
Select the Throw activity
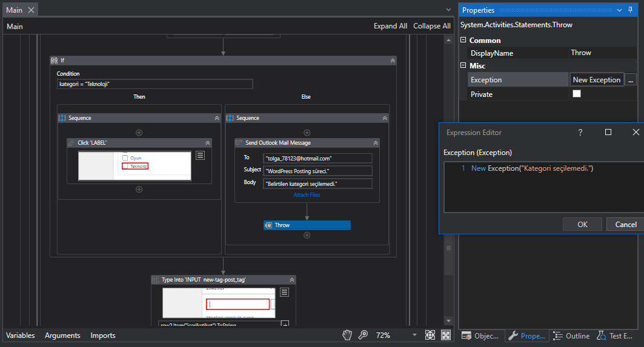[x=307, y=225]
